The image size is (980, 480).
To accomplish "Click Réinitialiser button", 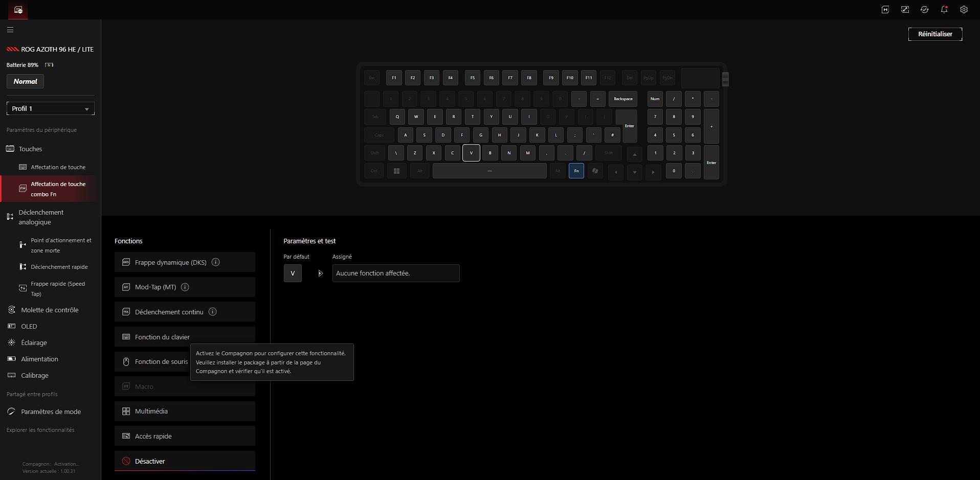I will [x=935, y=34].
